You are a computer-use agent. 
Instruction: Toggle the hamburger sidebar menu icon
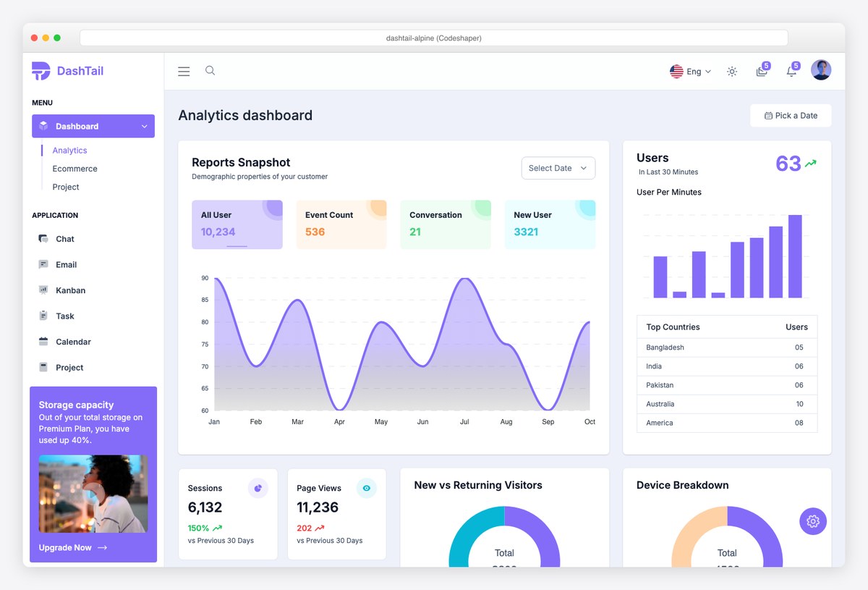click(x=184, y=71)
